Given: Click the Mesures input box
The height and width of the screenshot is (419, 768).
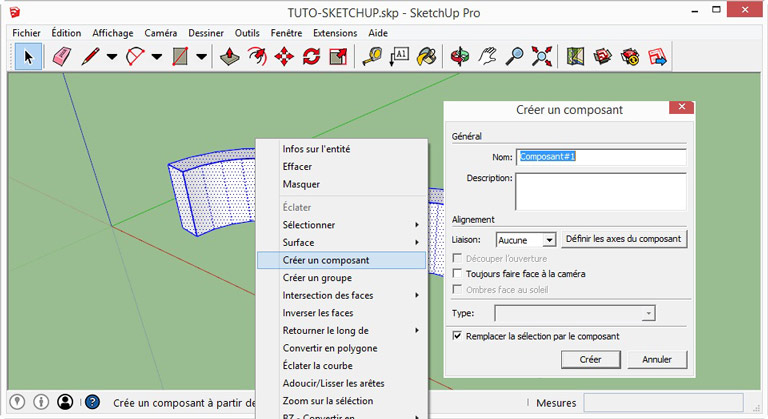Looking at the screenshot, I should 664,403.
